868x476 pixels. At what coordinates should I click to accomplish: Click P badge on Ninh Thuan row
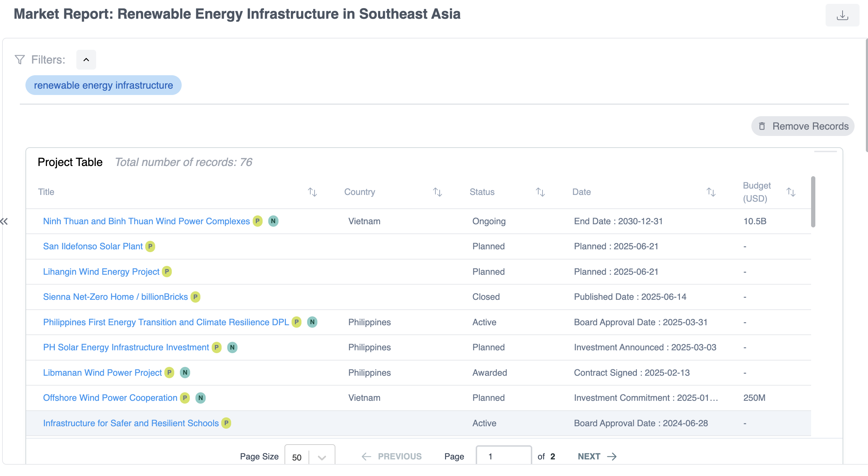pos(258,221)
